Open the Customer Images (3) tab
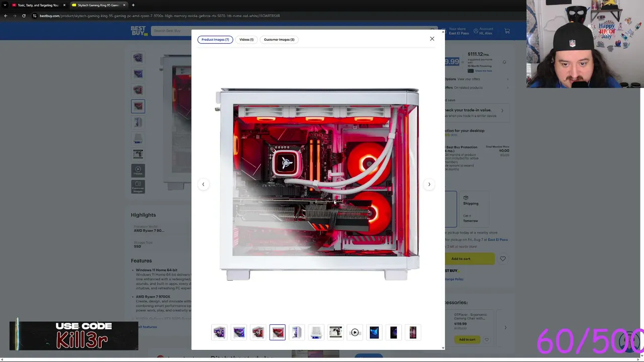 coord(279,39)
